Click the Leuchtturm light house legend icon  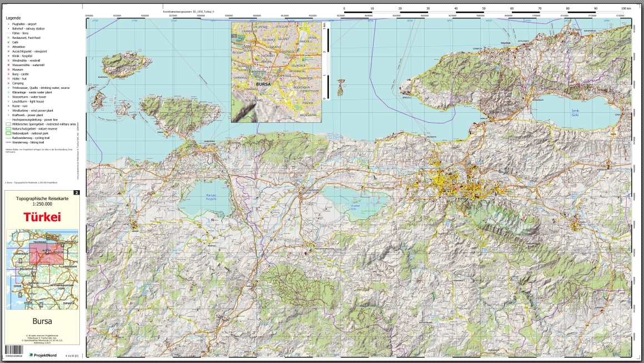click(x=8, y=101)
